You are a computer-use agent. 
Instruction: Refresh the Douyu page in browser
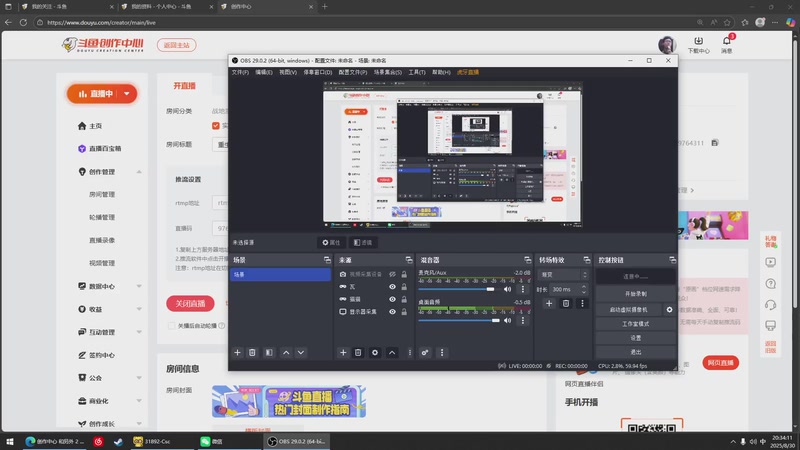23,22
